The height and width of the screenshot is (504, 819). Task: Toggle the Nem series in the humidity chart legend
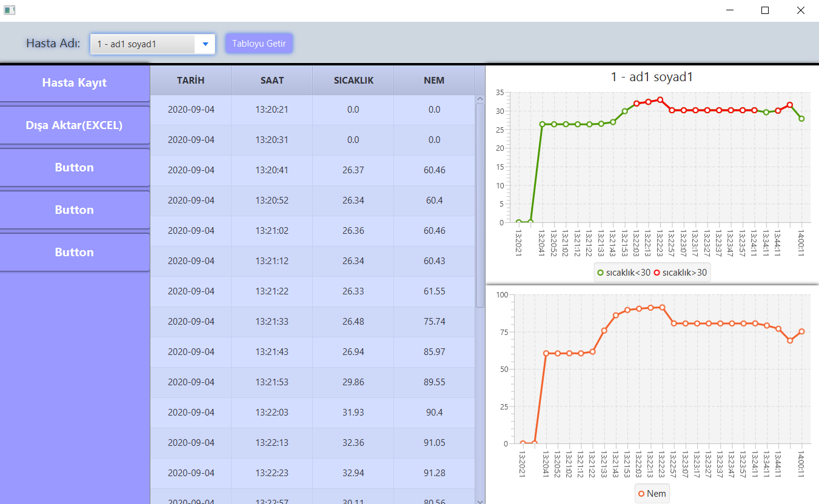pos(655,493)
